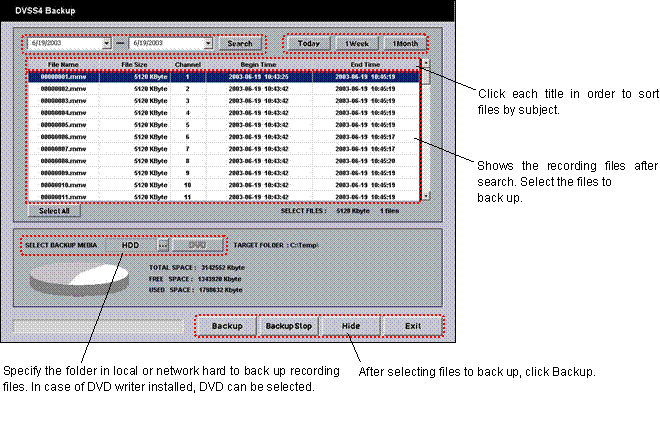Filter recordings by Today
The width and height of the screenshot is (660, 424).
[307, 44]
